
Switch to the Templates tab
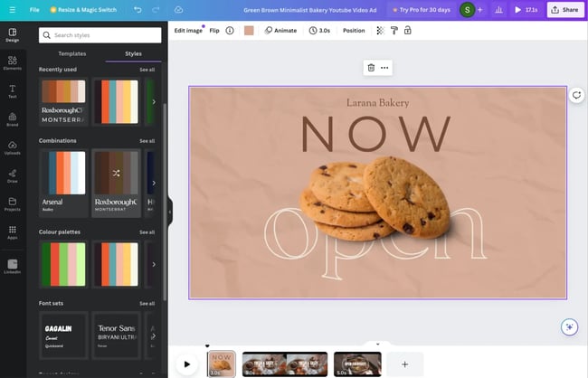click(72, 53)
